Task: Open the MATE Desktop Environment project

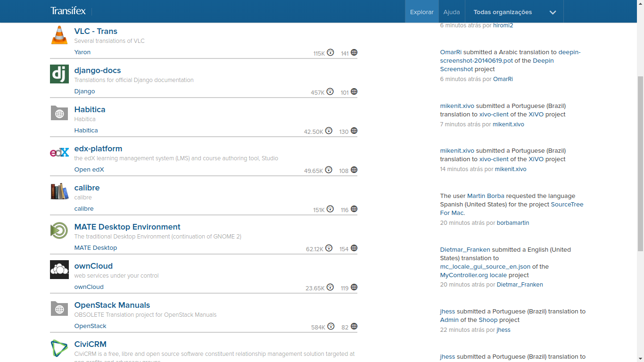Action: coord(127,227)
